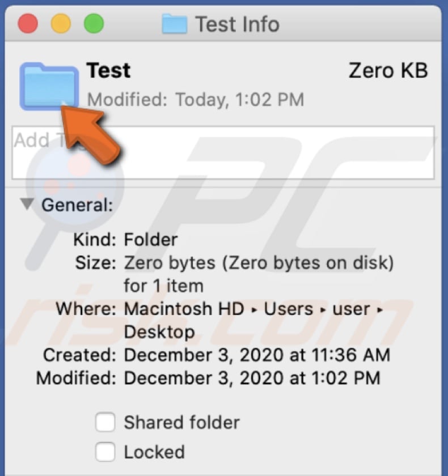Click the blue folder icon in the title bar
Image resolution: width=448 pixels, height=476 pixels.
coord(175,24)
